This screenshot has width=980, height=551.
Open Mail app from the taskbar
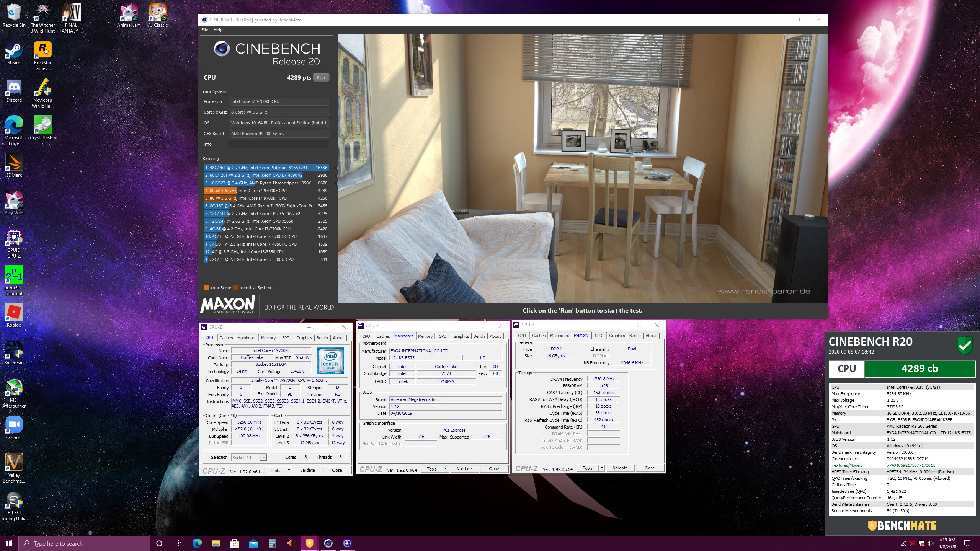(x=253, y=543)
